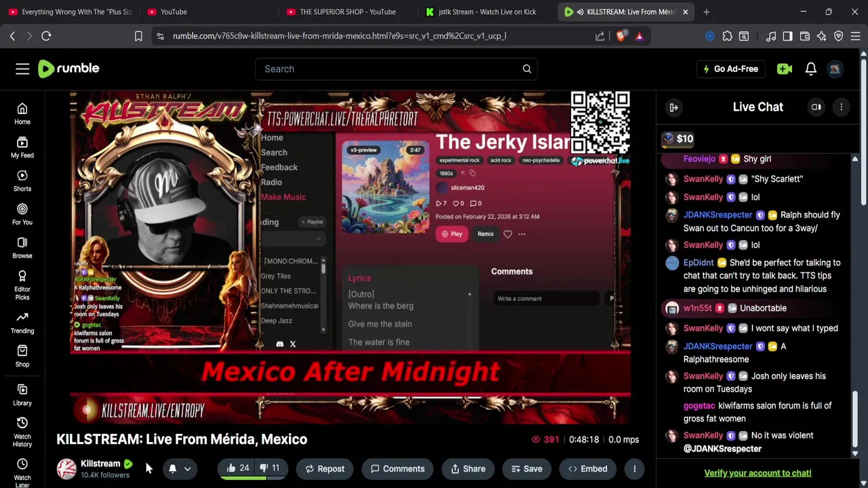Viewport: 868px width, 488px height.
Task: Switch to the jstlk Stream Kick tab
Action: [x=484, y=12]
